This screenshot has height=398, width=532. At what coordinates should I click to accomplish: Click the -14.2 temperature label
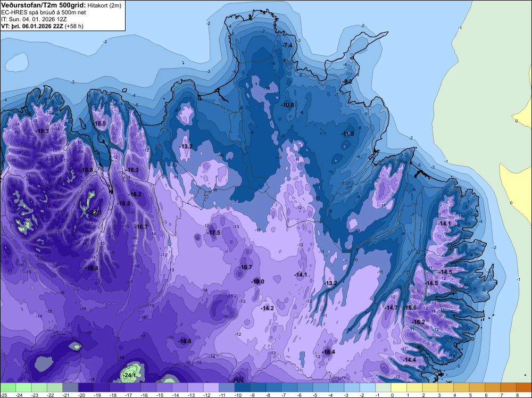pos(268,308)
